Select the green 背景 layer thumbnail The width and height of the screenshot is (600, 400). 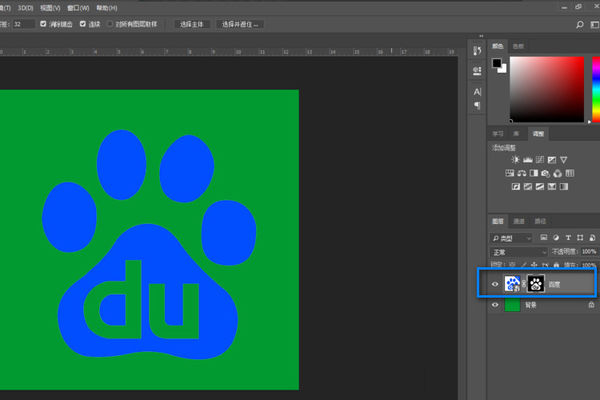tap(512, 305)
